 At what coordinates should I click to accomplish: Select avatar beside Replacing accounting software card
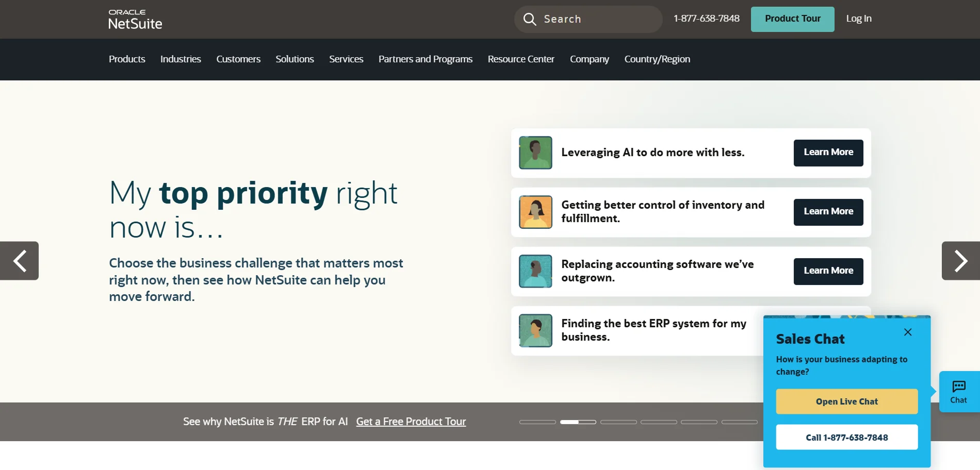[535, 271]
